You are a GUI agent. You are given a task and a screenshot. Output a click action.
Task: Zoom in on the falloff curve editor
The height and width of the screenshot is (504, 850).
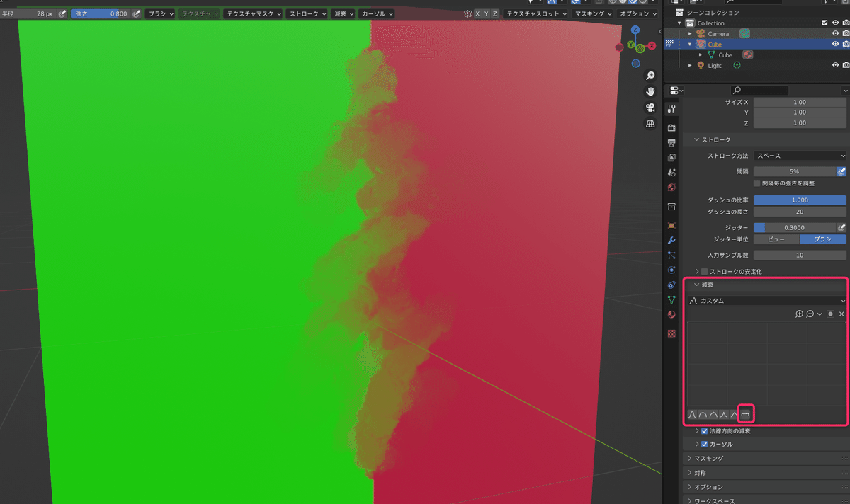[x=800, y=314]
